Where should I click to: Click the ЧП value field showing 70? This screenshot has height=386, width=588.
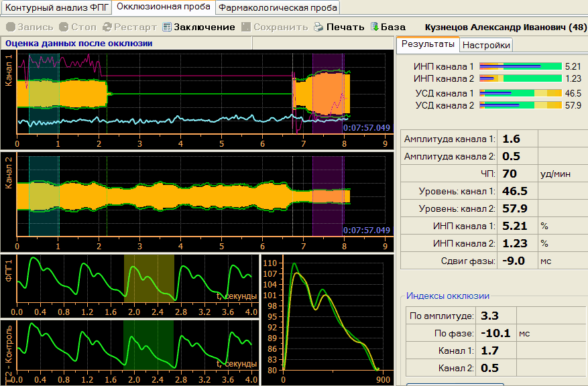tap(518, 173)
